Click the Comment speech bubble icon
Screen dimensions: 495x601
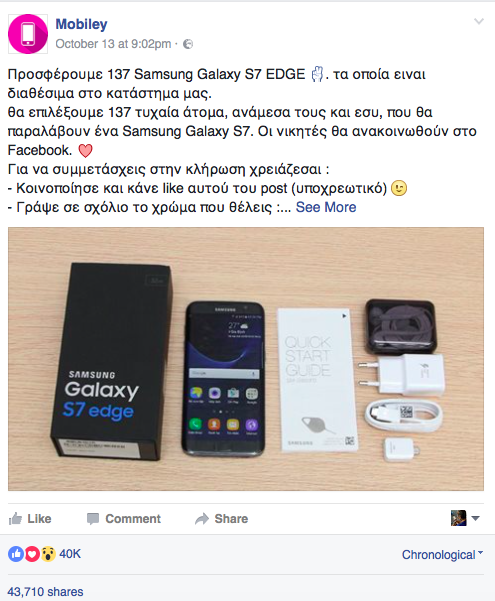93,519
